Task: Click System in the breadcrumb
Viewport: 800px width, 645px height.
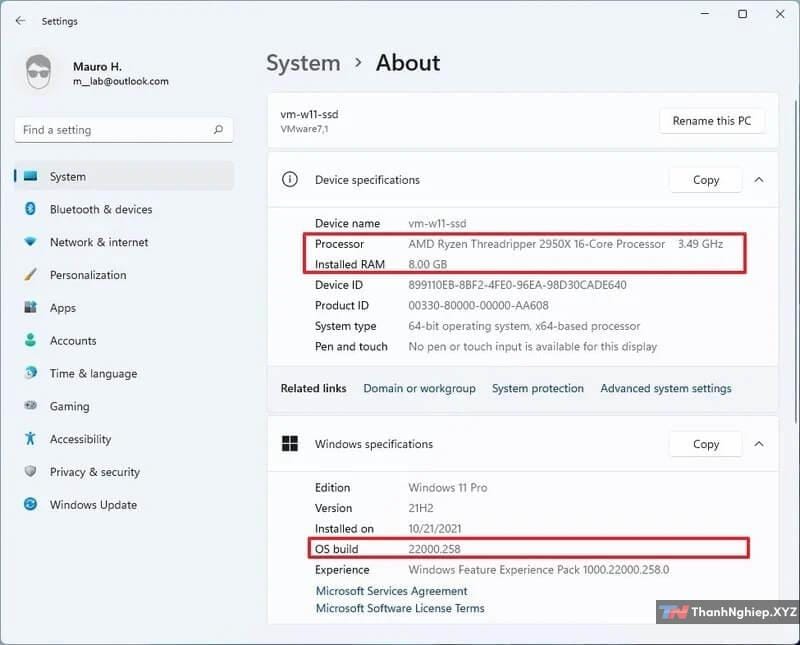Action: coord(303,63)
